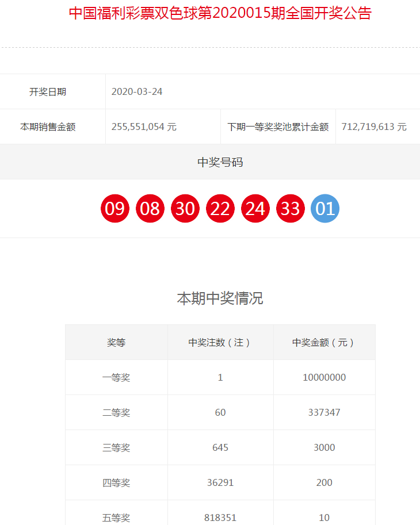Select the 三等奖 row label
The image size is (420, 525).
click(116, 448)
